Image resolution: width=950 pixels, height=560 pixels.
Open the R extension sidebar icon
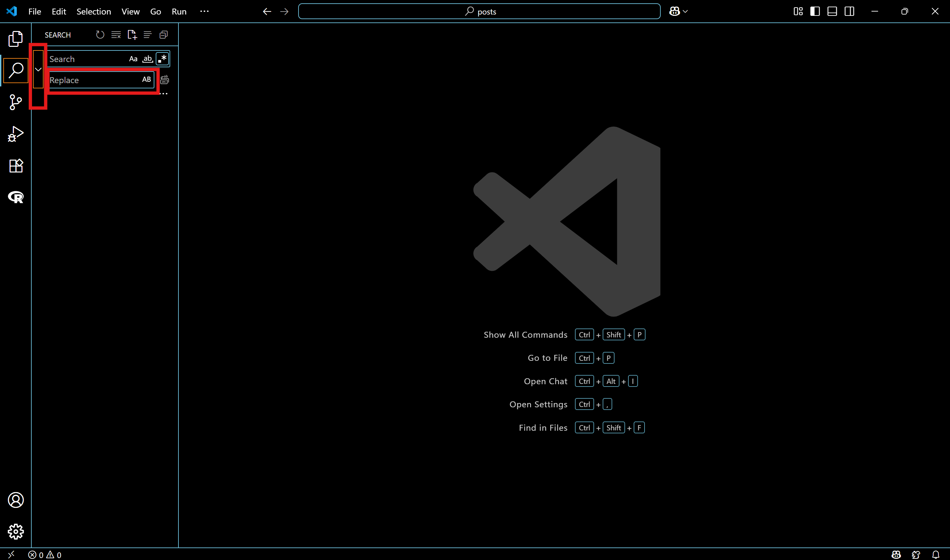(16, 197)
